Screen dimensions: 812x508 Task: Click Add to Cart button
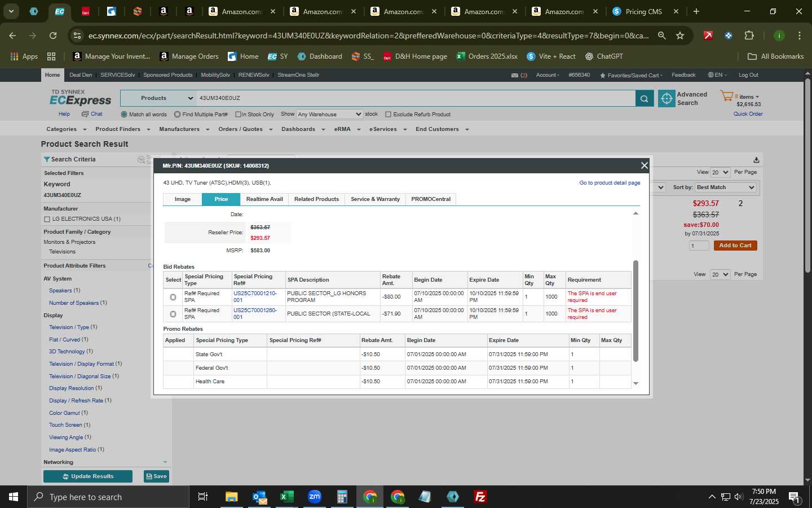click(735, 246)
